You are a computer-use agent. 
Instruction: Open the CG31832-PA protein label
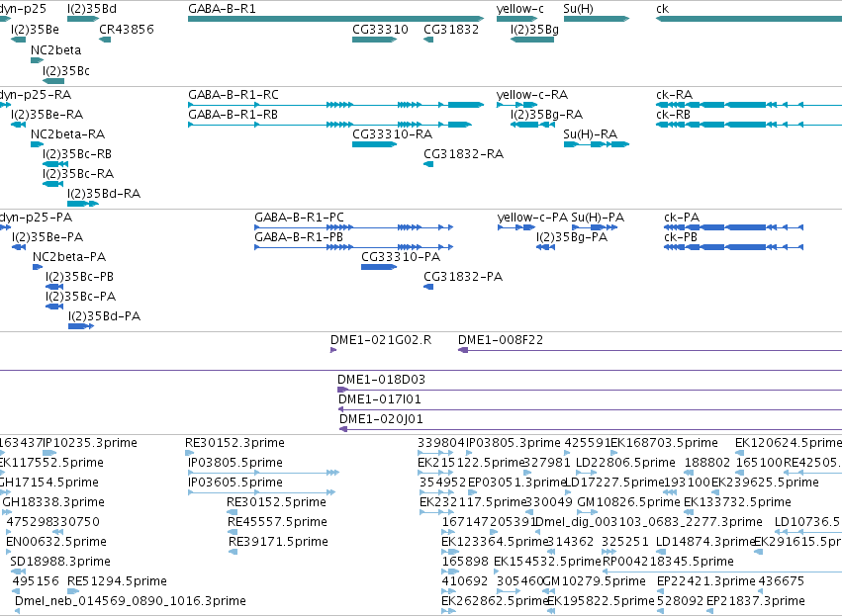click(463, 278)
